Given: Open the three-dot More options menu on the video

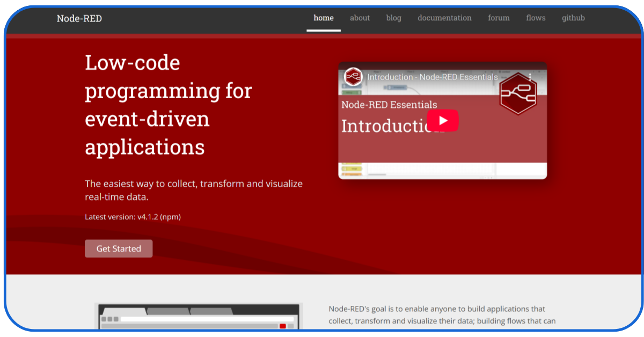Looking at the screenshot, I should [x=530, y=77].
